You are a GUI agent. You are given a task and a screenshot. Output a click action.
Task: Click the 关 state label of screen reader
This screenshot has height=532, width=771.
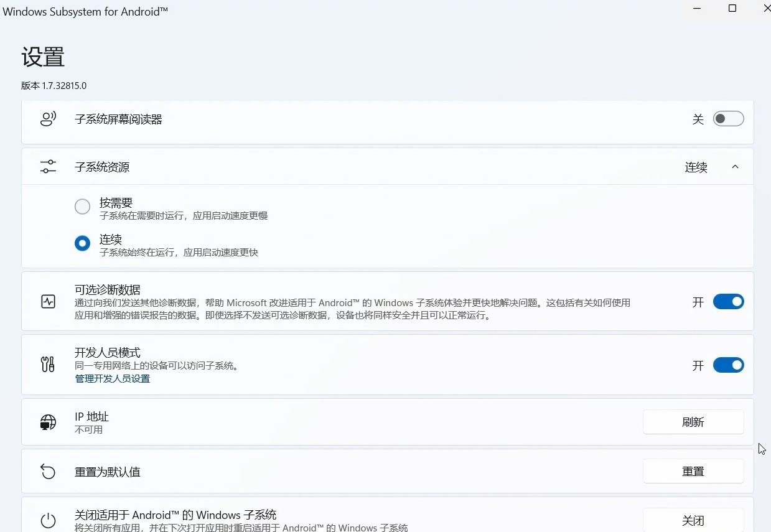pyautogui.click(x=698, y=119)
